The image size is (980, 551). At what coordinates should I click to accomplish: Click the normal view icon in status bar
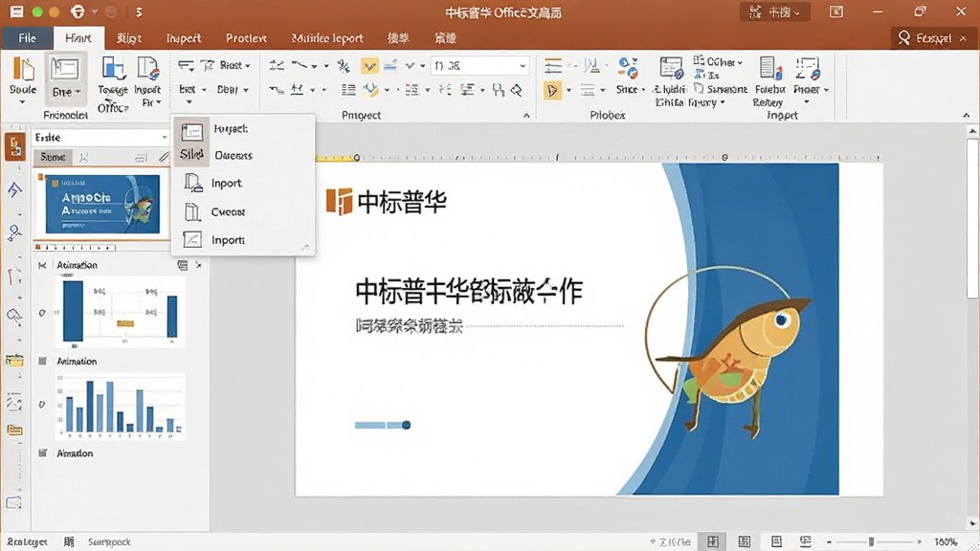click(712, 541)
